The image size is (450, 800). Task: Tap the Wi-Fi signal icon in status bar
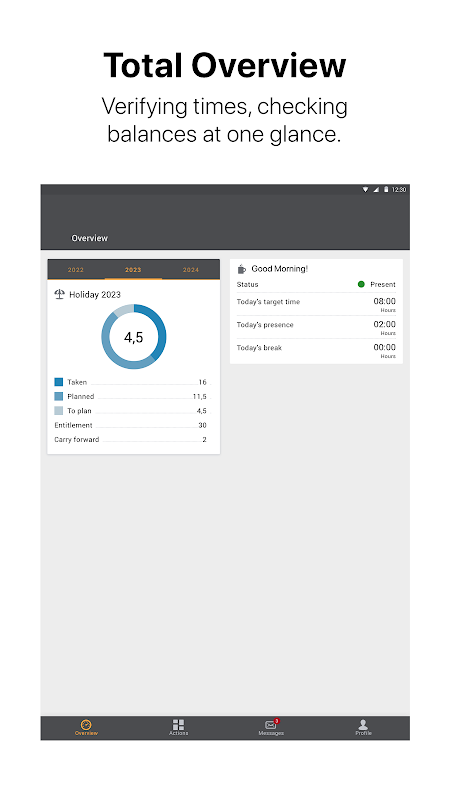(x=366, y=189)
